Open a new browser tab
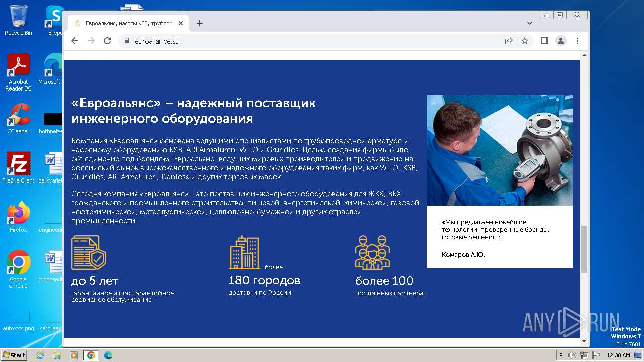This screenshot has height=362, width=644. (x=200, y=23)
